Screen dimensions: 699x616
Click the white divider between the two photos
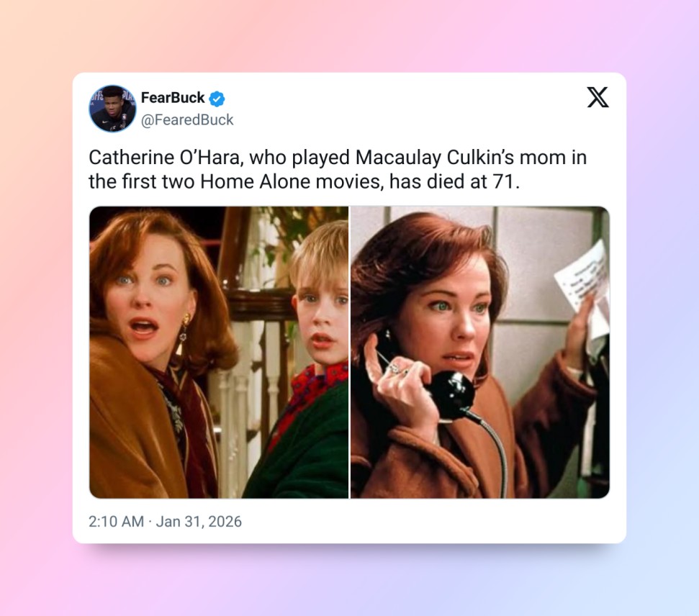click(x=350, y=352)
